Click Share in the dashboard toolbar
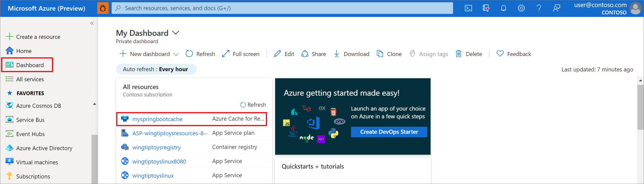644x184 pixels. (314, 54)
